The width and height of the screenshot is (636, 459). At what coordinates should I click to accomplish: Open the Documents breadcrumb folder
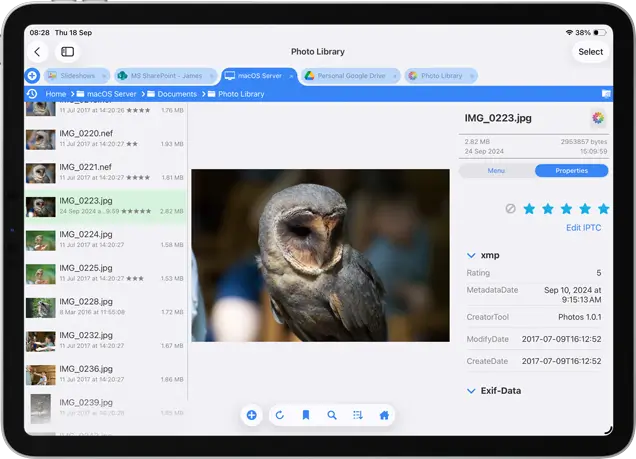pos(177,94)
